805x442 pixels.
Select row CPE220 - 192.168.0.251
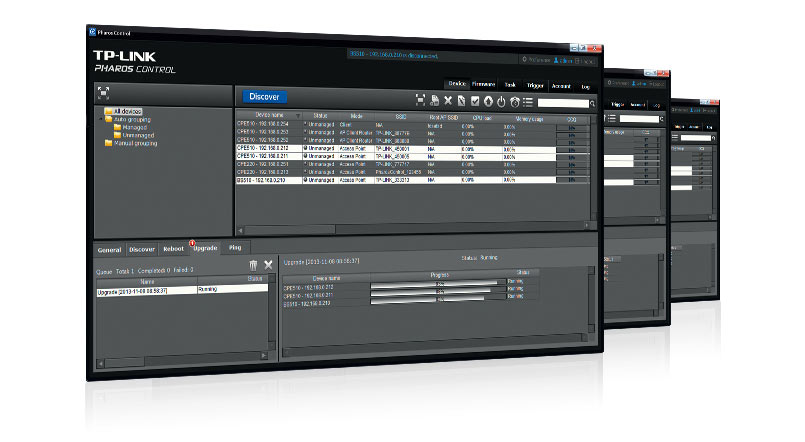click(412, 164)
